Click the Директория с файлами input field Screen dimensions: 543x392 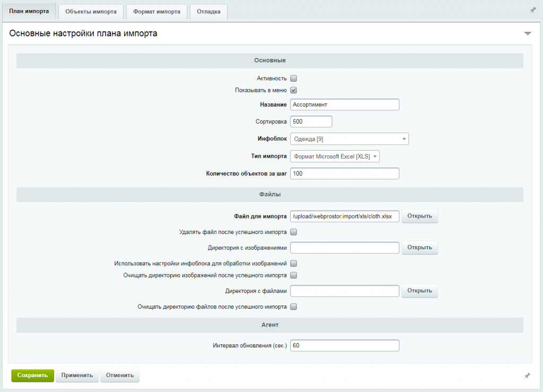(345, 291)
